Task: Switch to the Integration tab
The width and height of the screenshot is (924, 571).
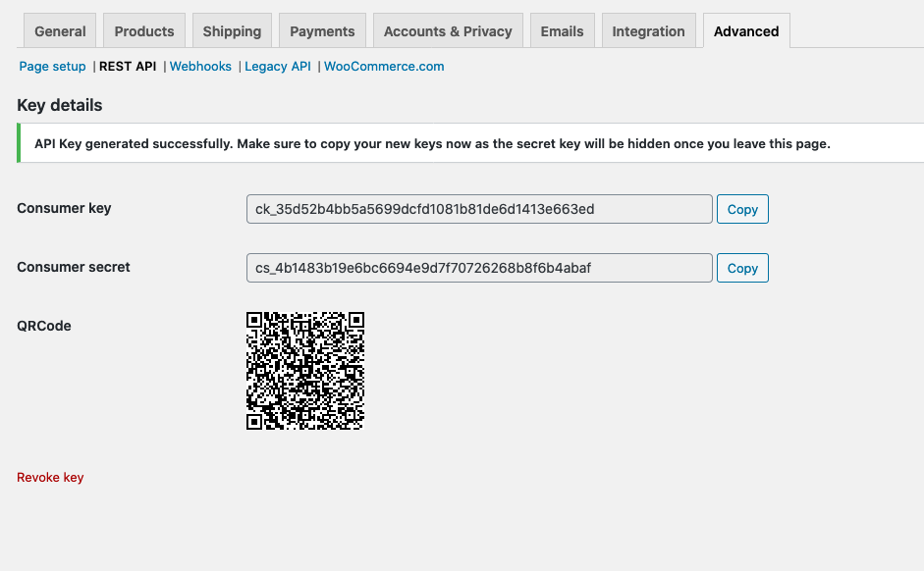Action: [x=648, y=31]
